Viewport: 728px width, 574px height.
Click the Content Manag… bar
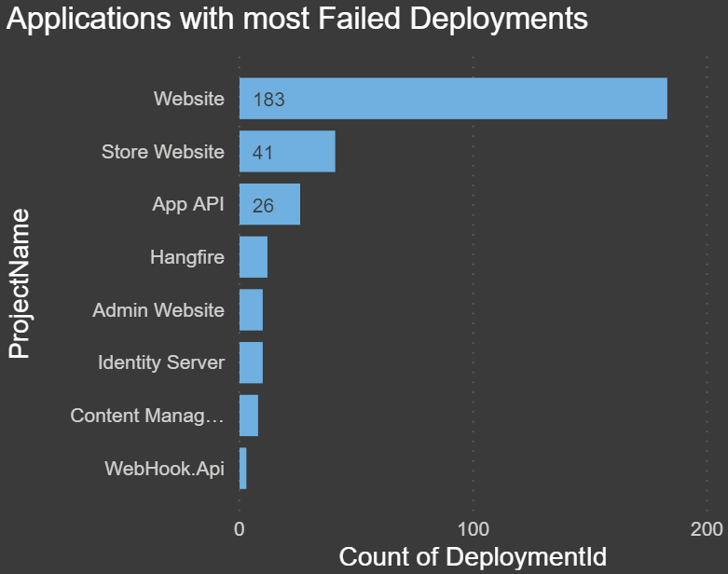249,416
